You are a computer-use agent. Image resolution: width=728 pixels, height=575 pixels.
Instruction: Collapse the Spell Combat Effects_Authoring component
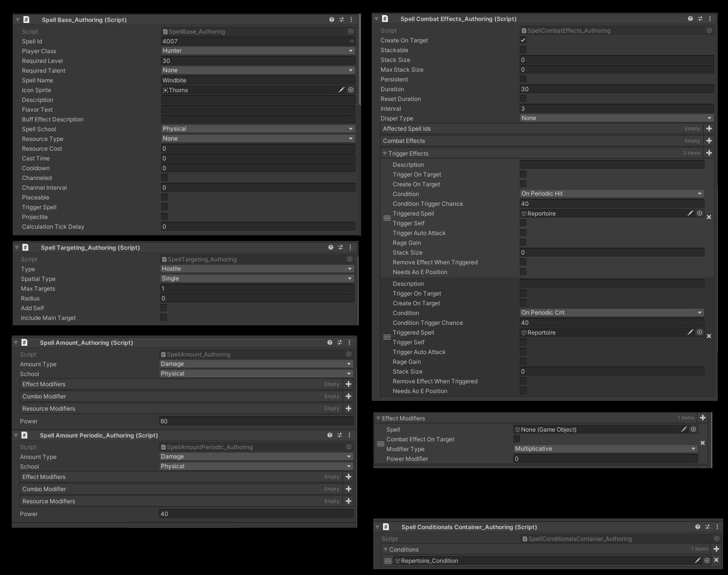click(376, 19)
